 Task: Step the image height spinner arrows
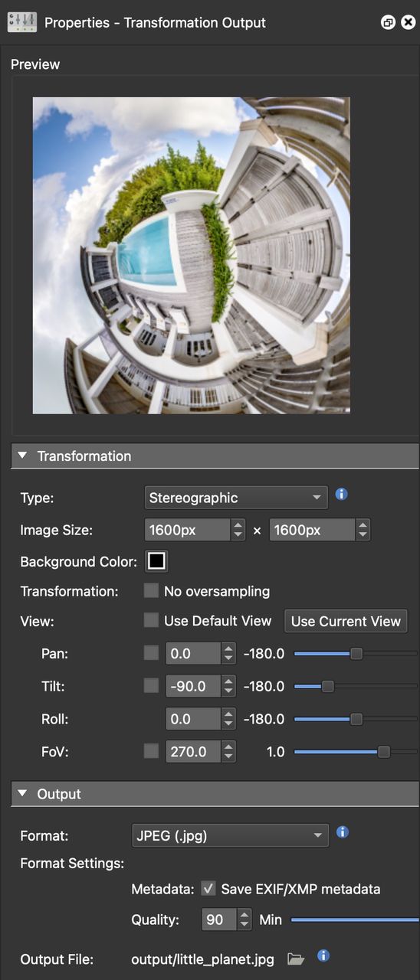point(363,530)
